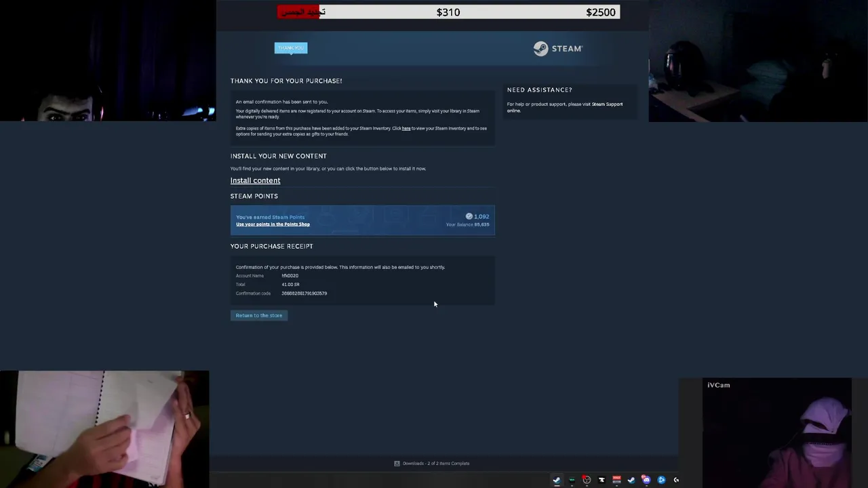Click the iVCam overlay label
868x488 pixels.
coord(719,385)
